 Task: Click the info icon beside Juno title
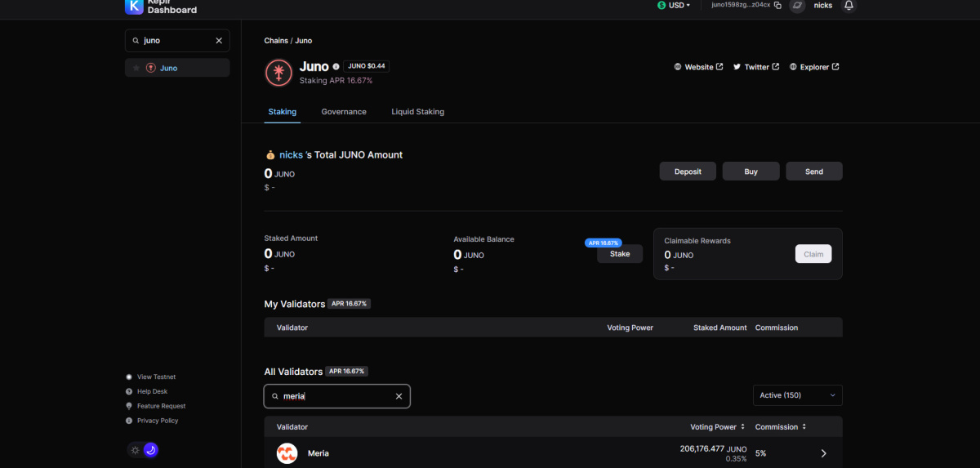coord(336,66)
